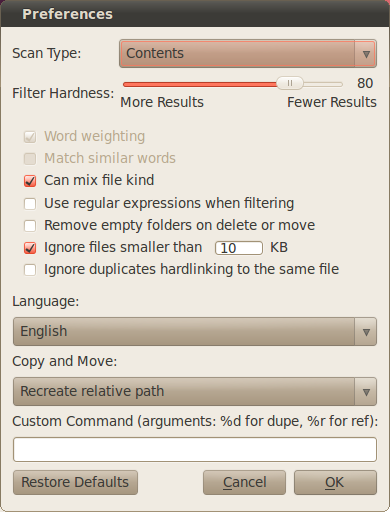Click into the Custom Command text field
This screenshot has height=512, width=390.
[195, 450]
